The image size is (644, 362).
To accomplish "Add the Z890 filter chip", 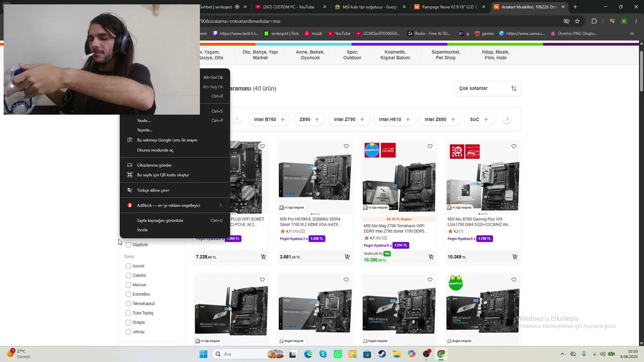I will 309,120.
